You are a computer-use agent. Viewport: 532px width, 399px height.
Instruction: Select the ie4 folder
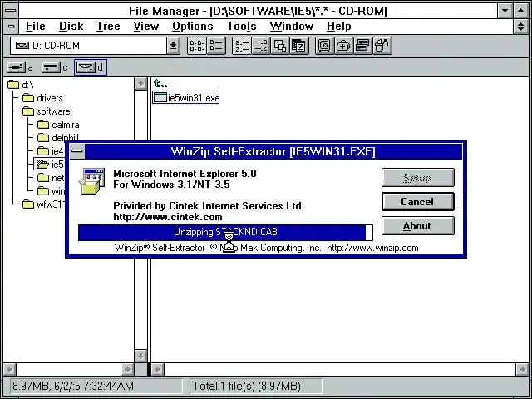tap(51, 151)
